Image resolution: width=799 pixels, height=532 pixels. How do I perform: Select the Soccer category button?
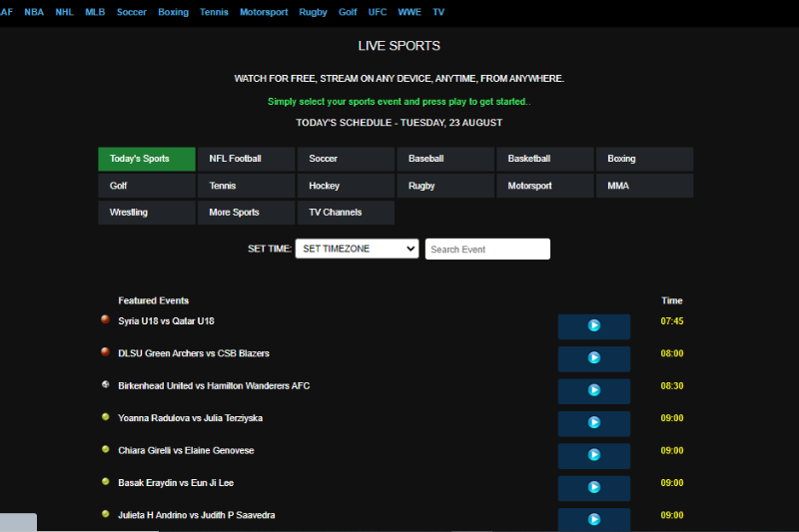[x=346, y=159]
